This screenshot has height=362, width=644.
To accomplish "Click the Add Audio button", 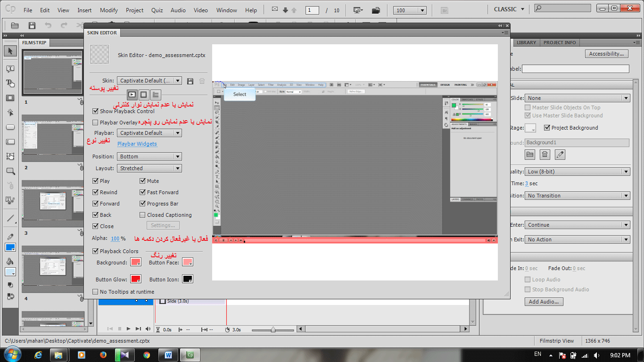I will [x=544, y=302].
